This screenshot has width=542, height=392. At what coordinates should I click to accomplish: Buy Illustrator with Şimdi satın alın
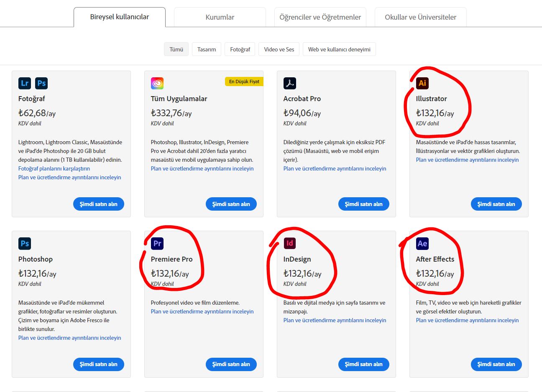[496, 204]
